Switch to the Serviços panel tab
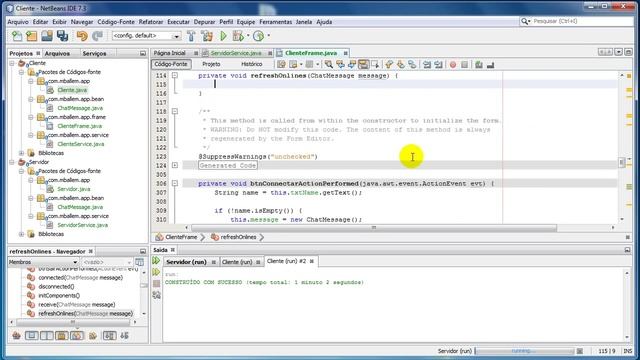The image size is (640, 360). (94, 53)
